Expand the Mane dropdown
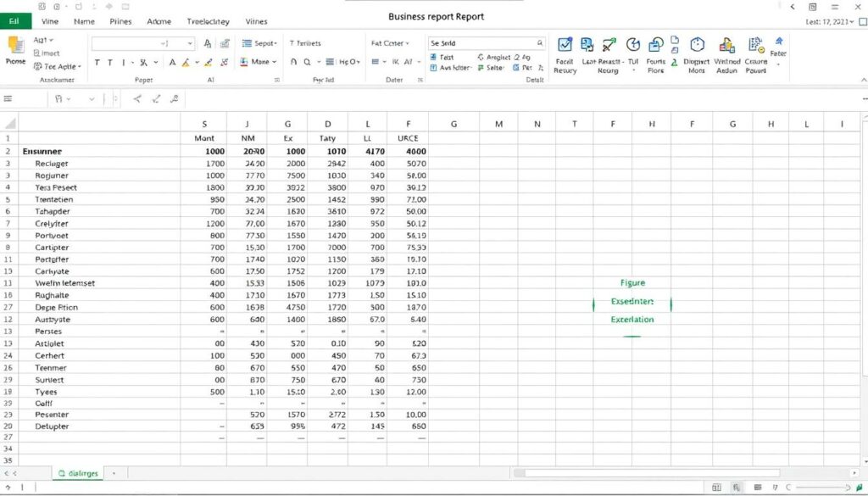Screen dimensions: 868x496 258,62
